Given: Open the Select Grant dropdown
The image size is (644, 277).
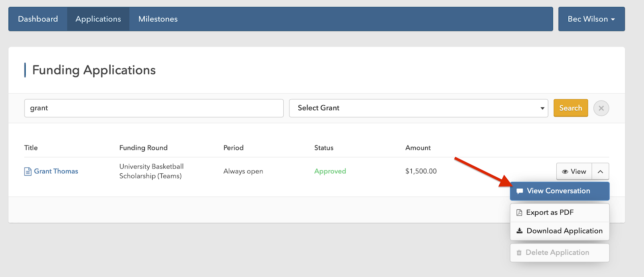Looking at the screenshot, I should pyautogui.click(x=419, y=108).
